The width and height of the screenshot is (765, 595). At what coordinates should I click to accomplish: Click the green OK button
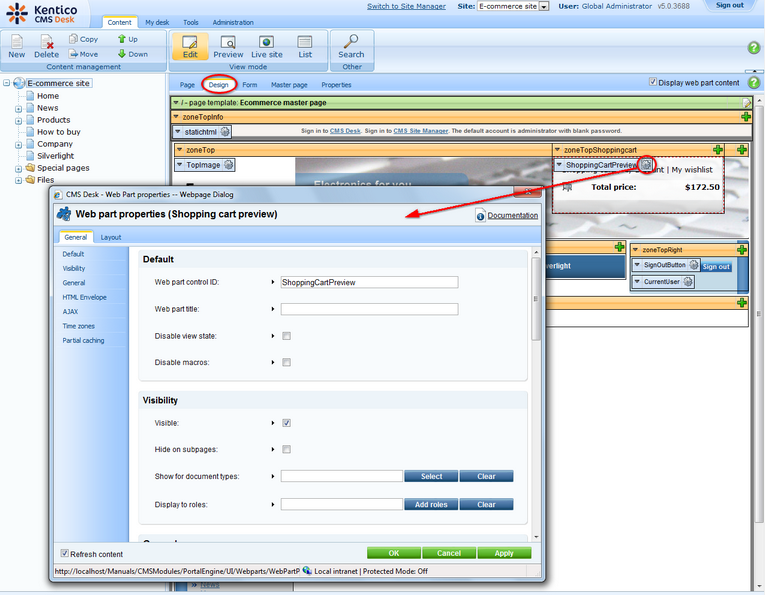click(x=394, y=553)
